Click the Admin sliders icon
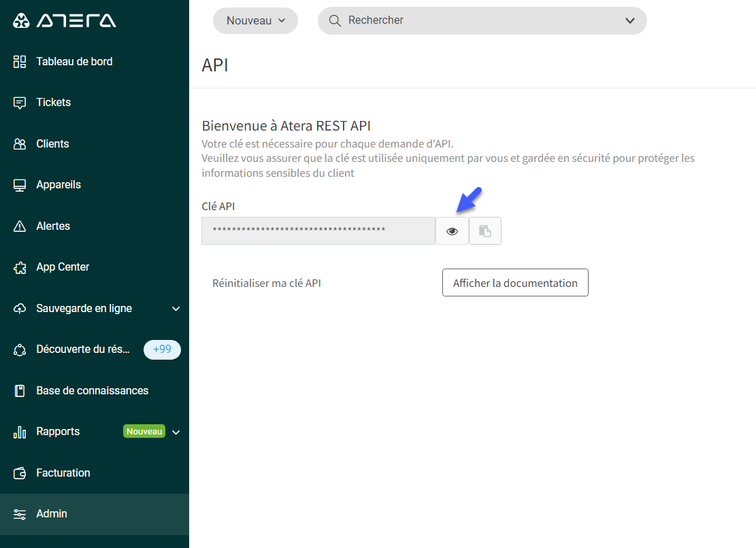The image size is (756, 548). point(20,514)
